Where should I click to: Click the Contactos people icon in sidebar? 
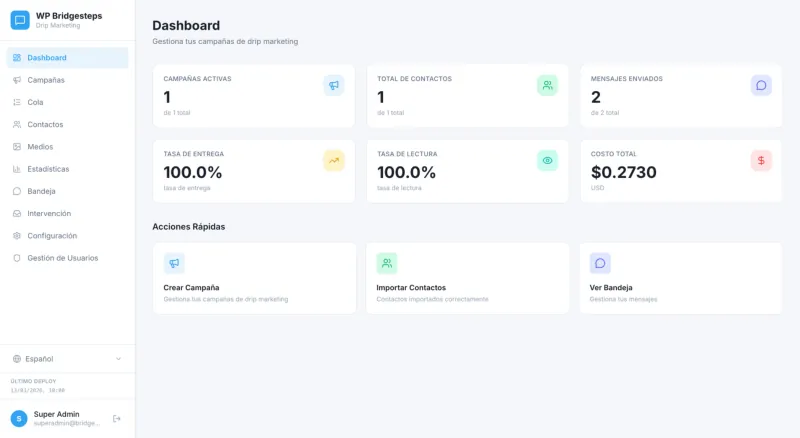[x=17, y=125]
